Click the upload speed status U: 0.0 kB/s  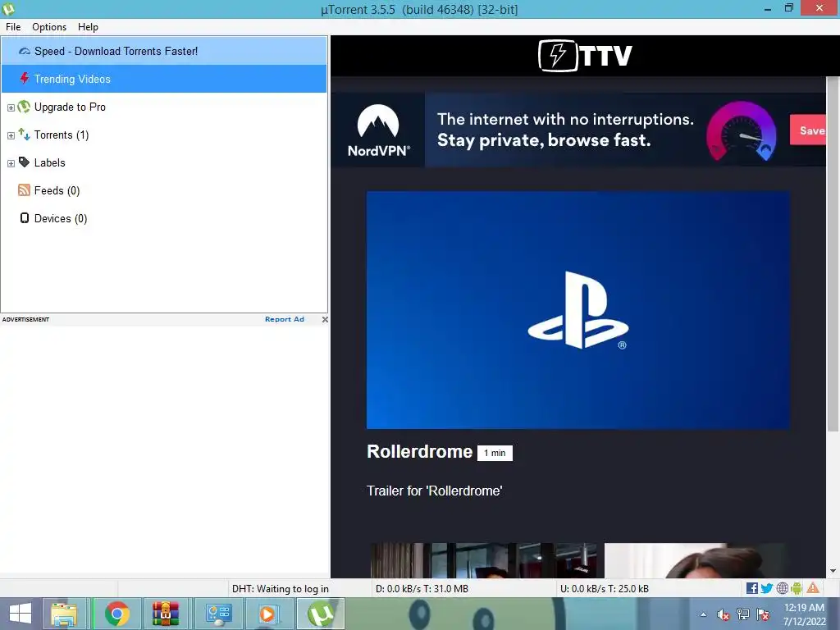click(605, 589)
